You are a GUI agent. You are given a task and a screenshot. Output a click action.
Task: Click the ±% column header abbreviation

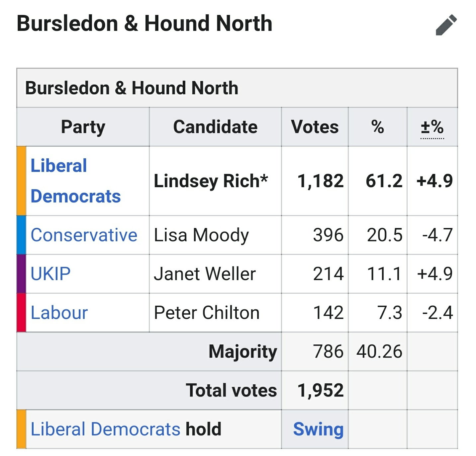click(432, 127)
